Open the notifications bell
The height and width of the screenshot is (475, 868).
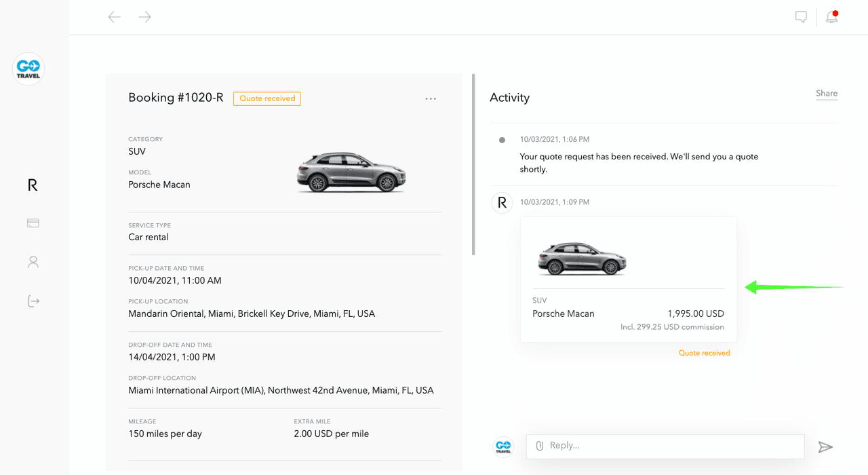click(832, 17)
